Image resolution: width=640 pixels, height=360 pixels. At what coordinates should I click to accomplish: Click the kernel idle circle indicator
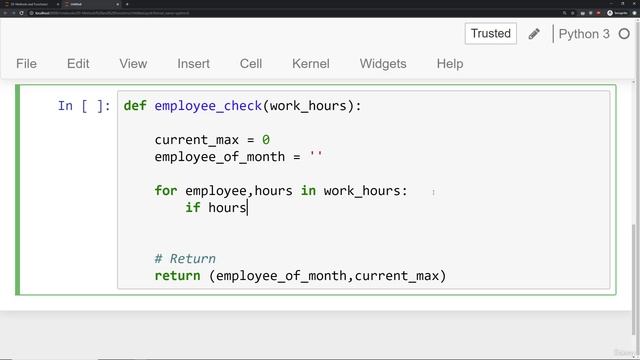tap(624, 34)
